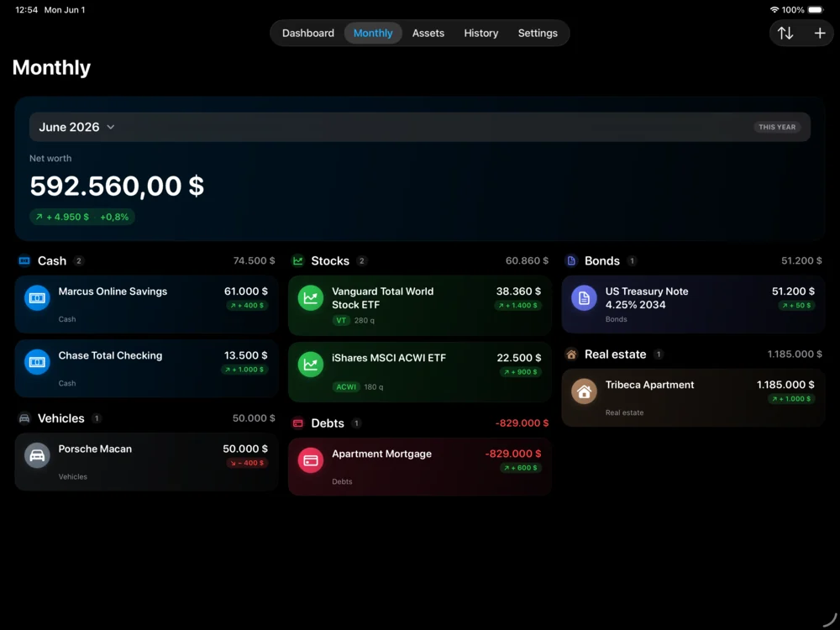
Task: Click the ACWI ticker badge
Action: click(x=346, y=386)
